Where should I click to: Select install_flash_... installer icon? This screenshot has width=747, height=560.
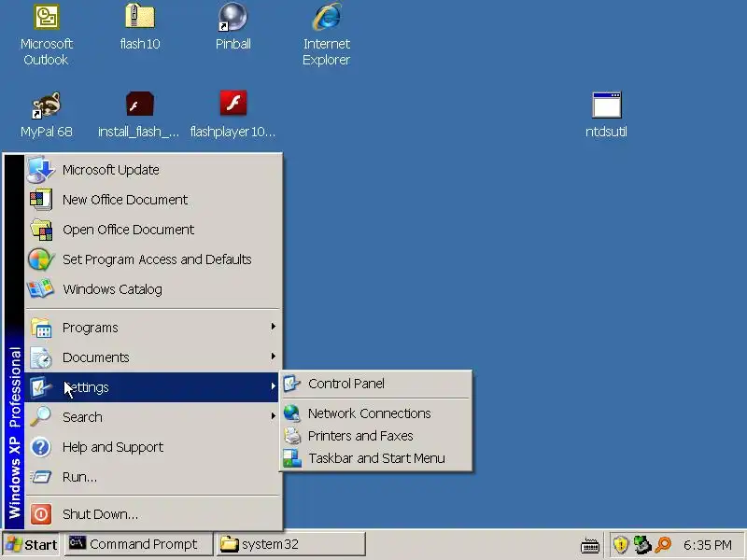click(139, 104)
